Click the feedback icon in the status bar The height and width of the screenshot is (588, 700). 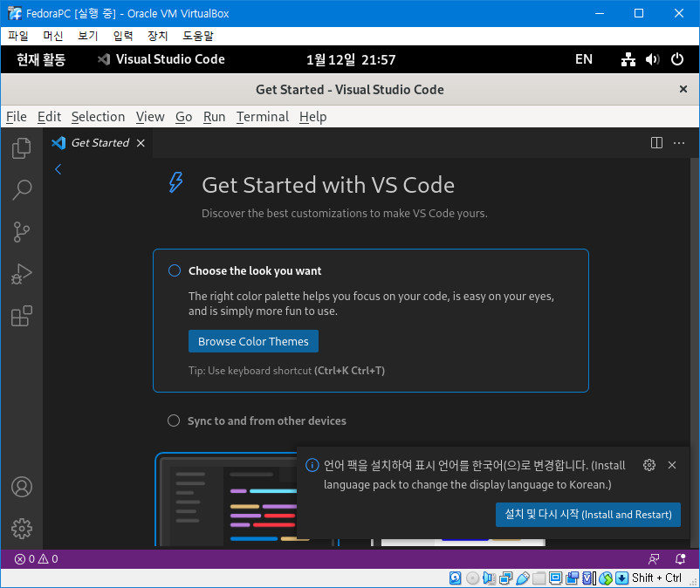click(x=654, y=559)
